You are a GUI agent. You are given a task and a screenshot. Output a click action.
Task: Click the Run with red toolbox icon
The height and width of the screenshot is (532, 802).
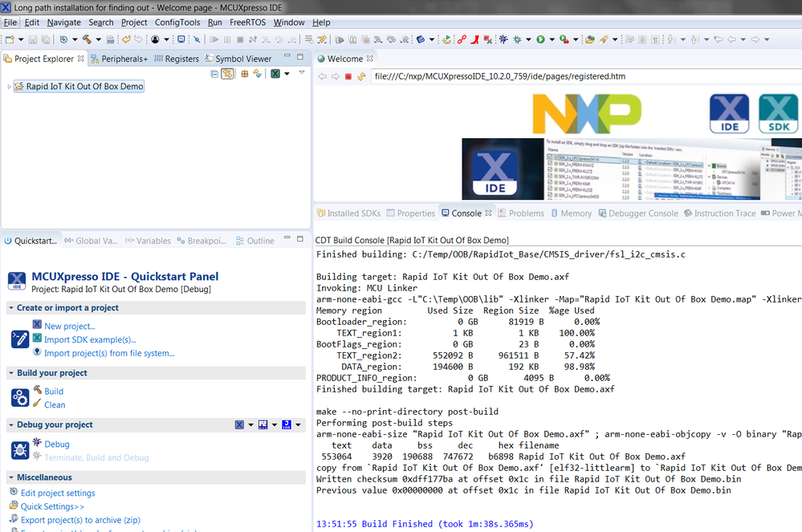(564, 39)
